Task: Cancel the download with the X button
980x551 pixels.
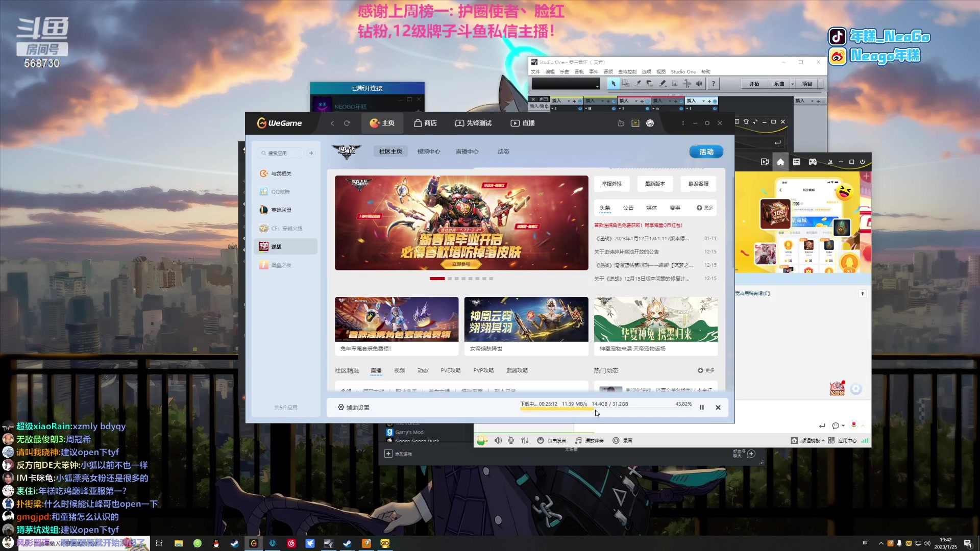Action: point(718,408)
